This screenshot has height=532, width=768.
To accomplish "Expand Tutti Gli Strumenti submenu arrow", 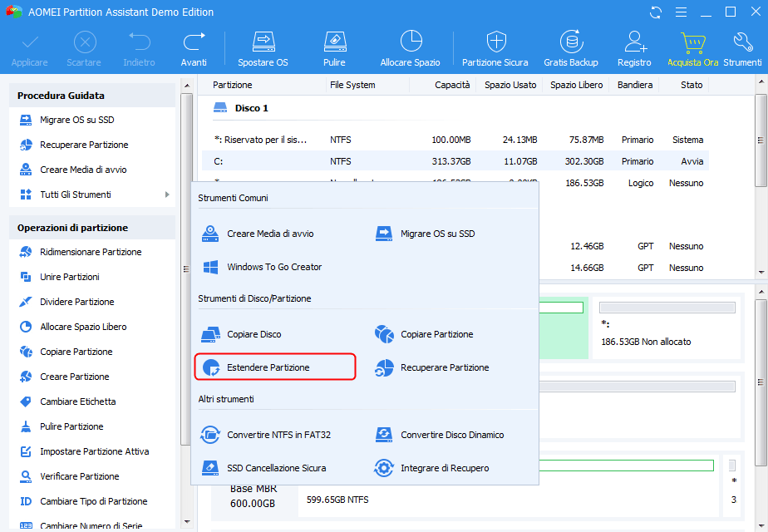I will pyautogui.click(x=167, y=195).
